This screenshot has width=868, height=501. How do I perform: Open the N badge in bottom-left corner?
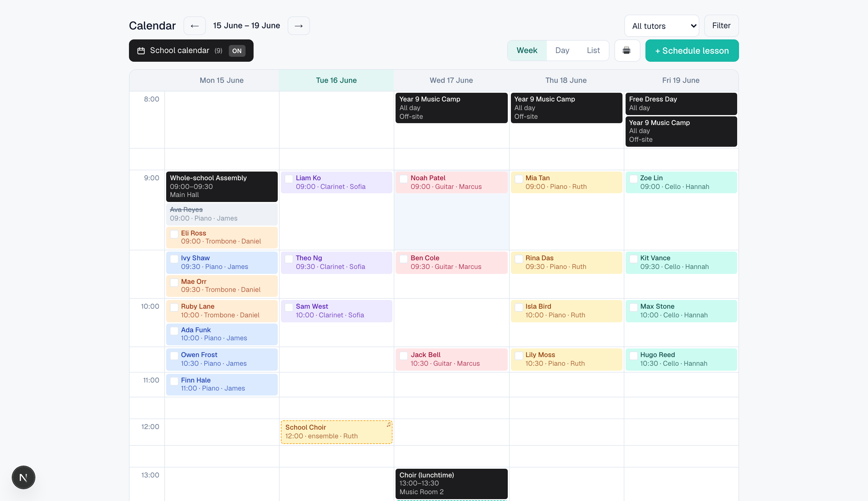[23, 477]
